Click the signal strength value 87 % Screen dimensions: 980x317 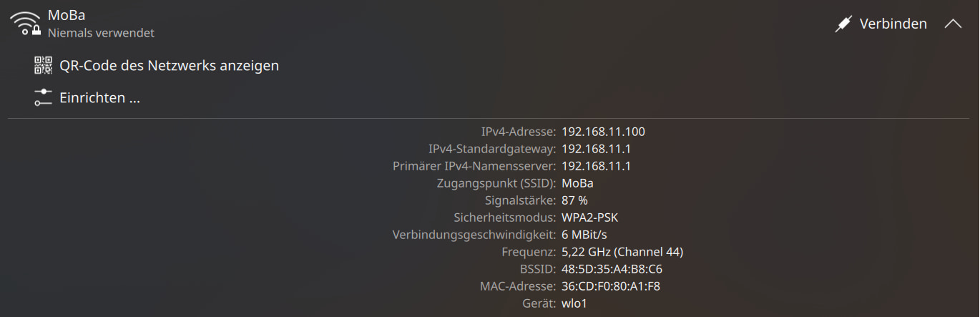pos(574,200)
